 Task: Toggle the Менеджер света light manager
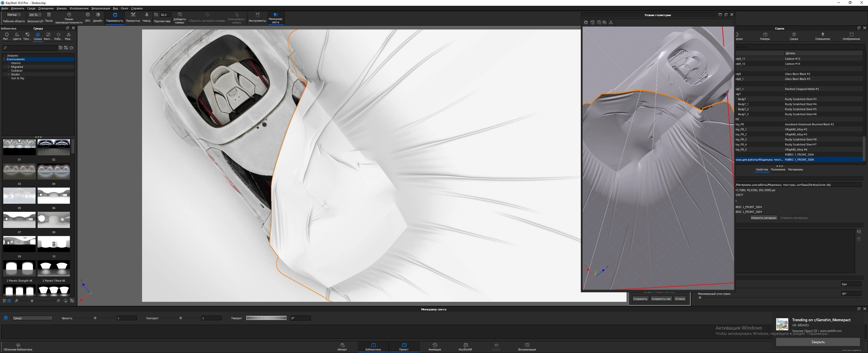[275, 15]
